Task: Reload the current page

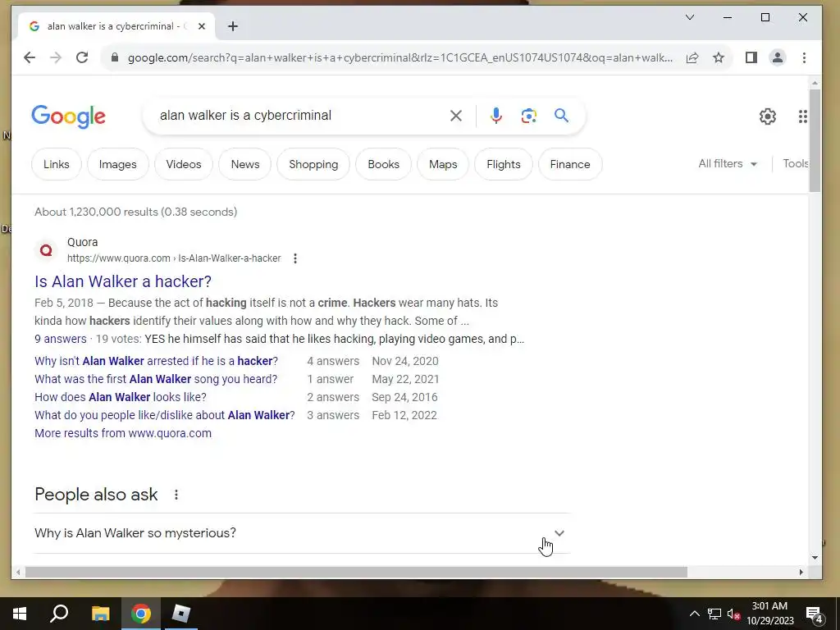Action: point(82,58)
